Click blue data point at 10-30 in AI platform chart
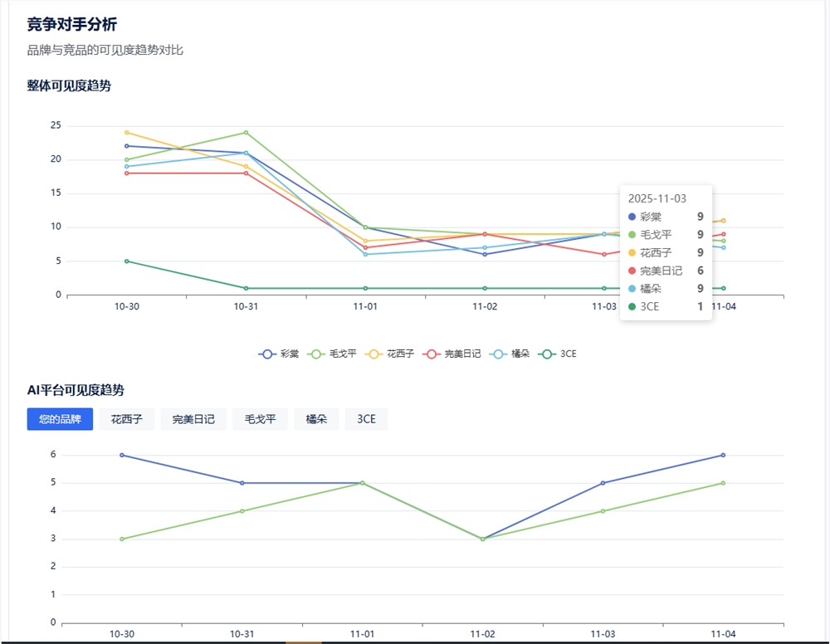This screenshot has width=830, height=644. (122, 455)
